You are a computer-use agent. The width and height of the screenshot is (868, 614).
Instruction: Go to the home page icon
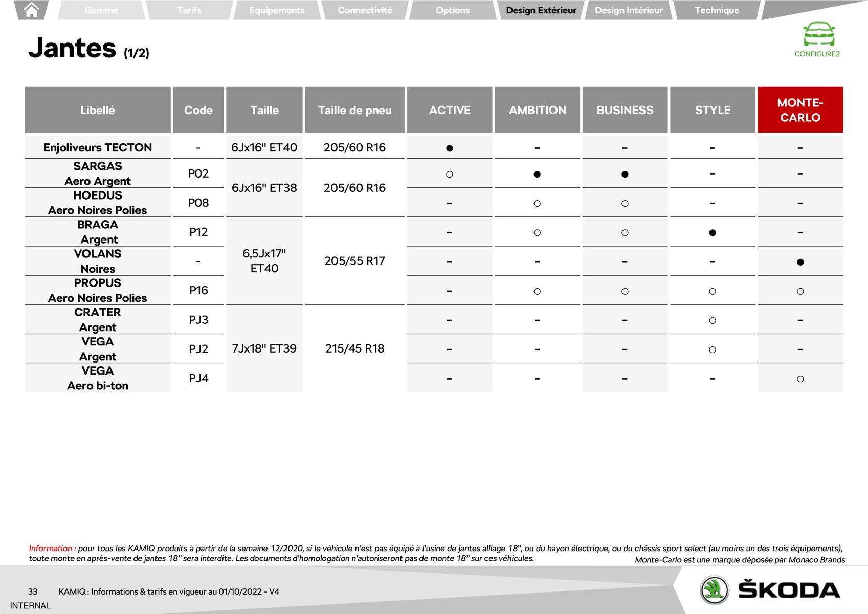(32, 10)
